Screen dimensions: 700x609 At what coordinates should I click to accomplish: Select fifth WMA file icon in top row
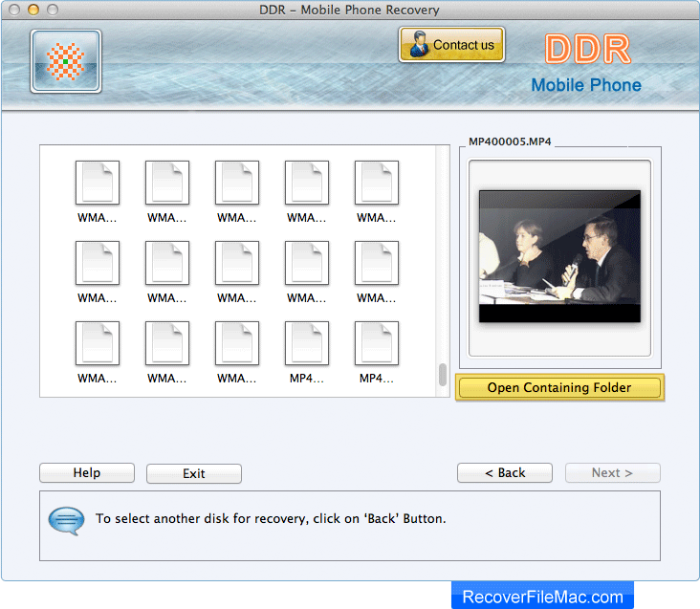(377, 183)
